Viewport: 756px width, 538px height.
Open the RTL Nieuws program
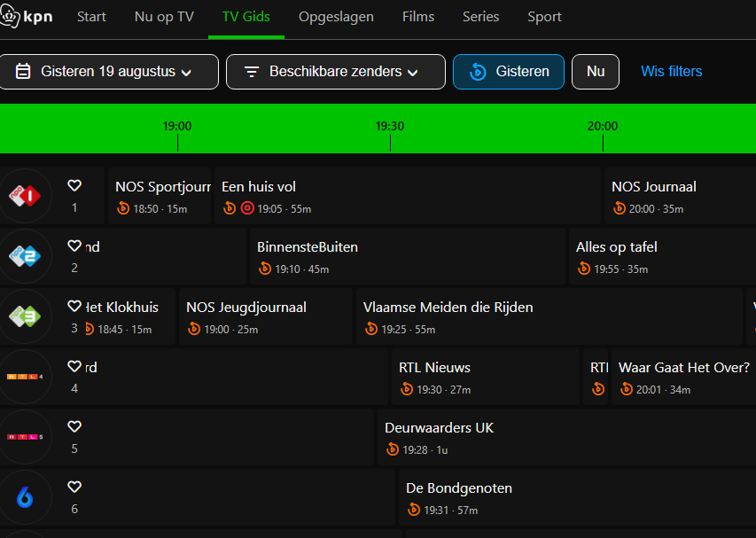tap(486, 377)
